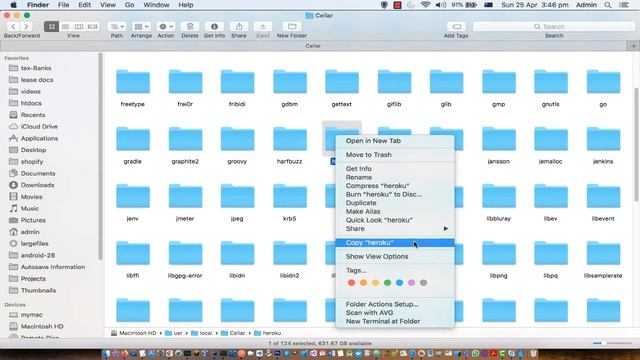Choose Make Alias

click(395, 211)
